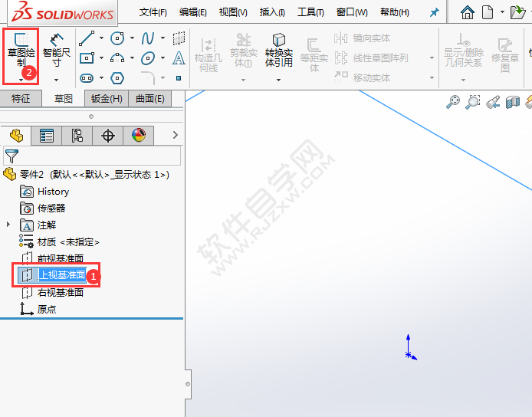This screenshot has height=417, width=532.
Task: Click the Zoom to Area view icon
Action: (x=473, y=102)
